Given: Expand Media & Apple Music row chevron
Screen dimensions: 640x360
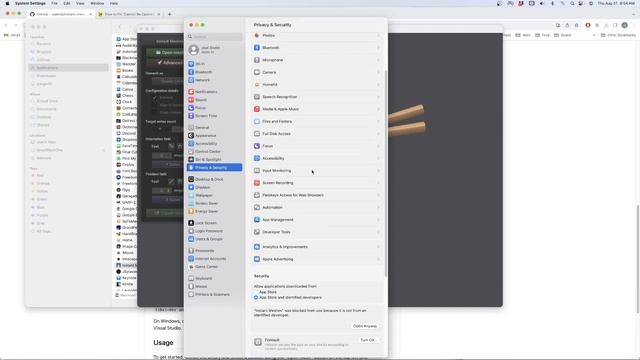Looking at the screenshot, I should (x=378, y=109).
